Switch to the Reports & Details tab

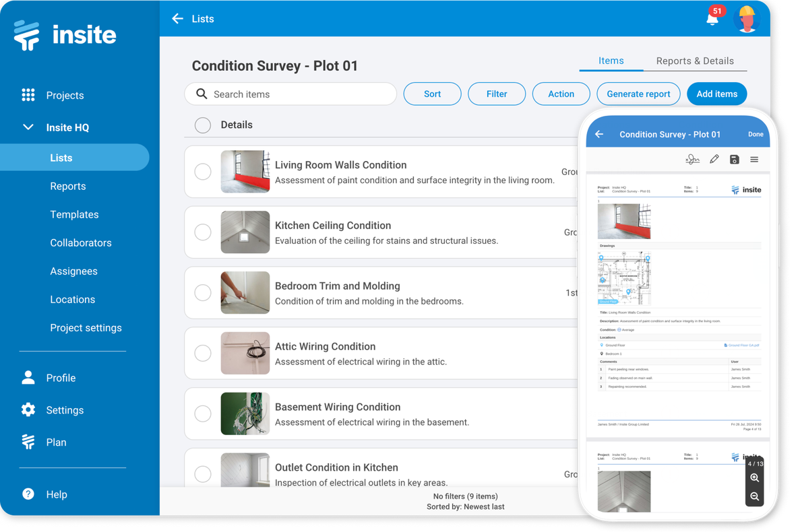695,61
